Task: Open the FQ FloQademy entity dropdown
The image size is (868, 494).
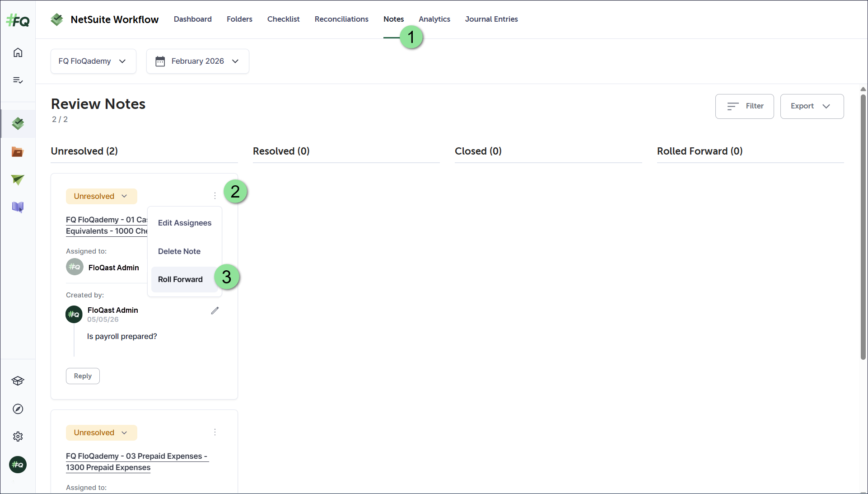Action: (x=93, y=61)
